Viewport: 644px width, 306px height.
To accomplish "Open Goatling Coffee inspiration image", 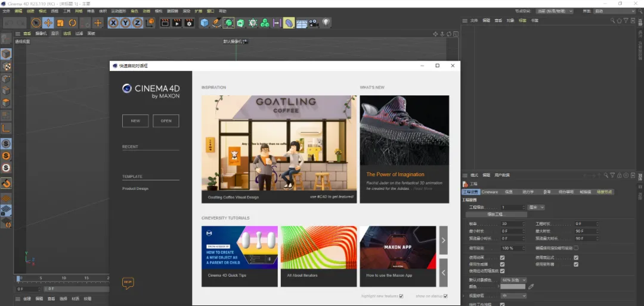I will (x=279, y=143).
